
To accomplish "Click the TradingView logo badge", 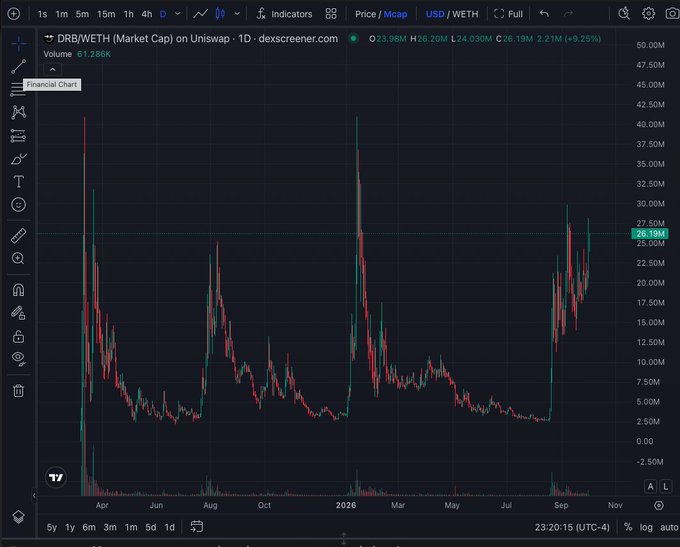I will 56,477.
